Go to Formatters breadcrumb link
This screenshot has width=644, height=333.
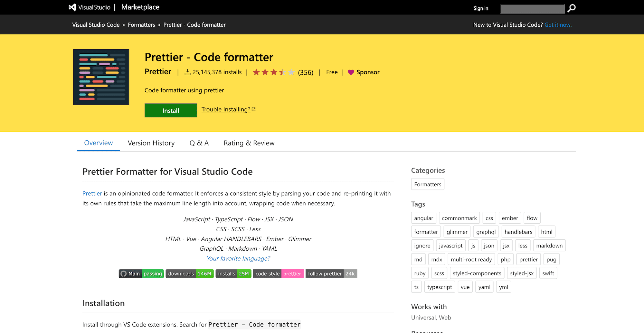pyautogui.click(x=141, y=25)
